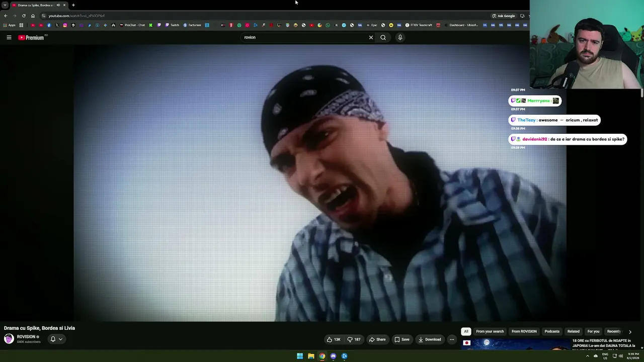View site information for youtube.com
Screen dimensions: 644x362
tap(44, 16)
